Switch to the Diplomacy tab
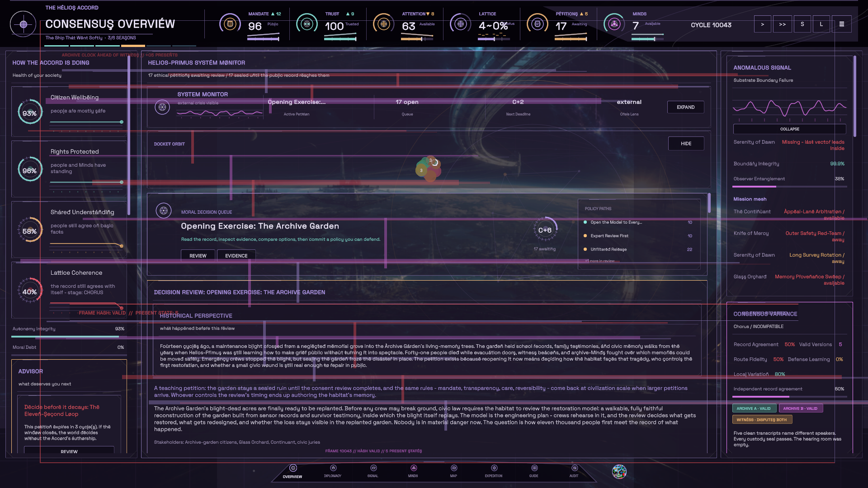 pos(333,472)
